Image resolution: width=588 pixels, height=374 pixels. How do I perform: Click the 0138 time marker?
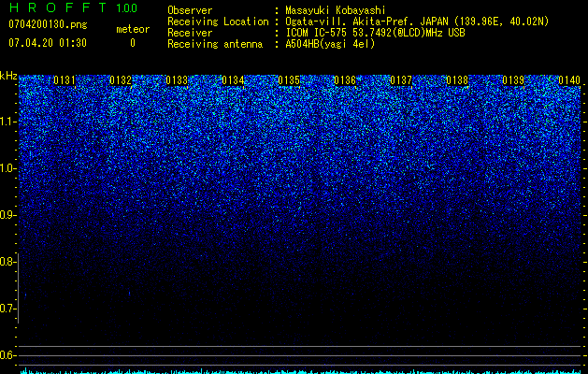click(457, 80)
